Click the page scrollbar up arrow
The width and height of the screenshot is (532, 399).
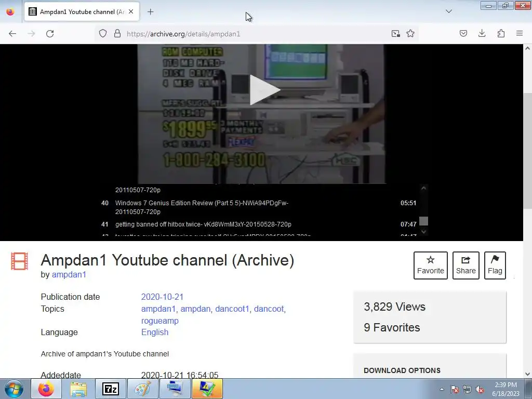(528, 48)
